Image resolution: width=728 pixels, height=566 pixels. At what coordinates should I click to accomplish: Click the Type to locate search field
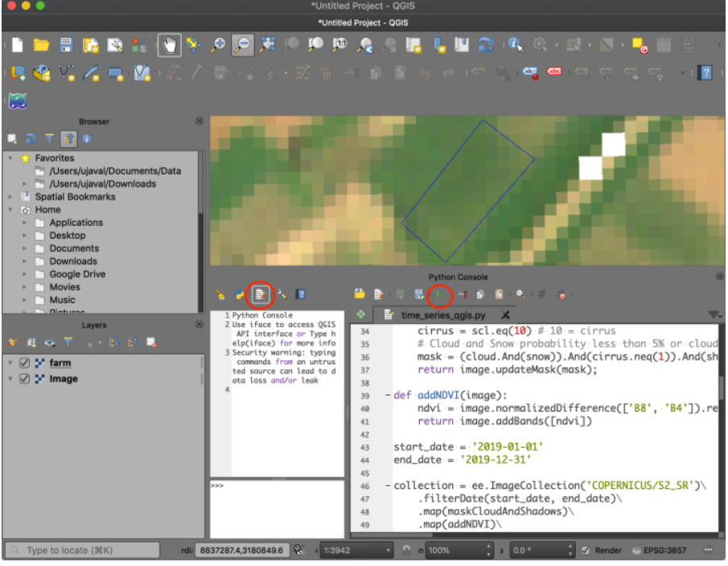pos(82,550)
